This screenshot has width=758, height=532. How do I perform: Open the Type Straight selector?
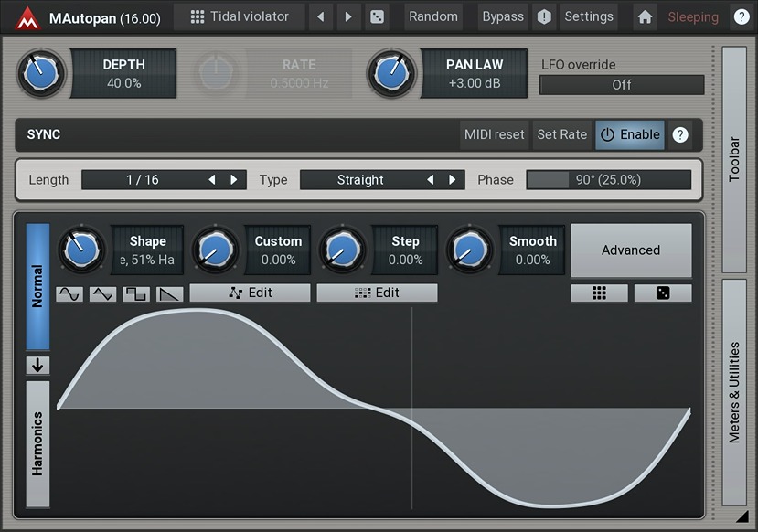(361, 180)
